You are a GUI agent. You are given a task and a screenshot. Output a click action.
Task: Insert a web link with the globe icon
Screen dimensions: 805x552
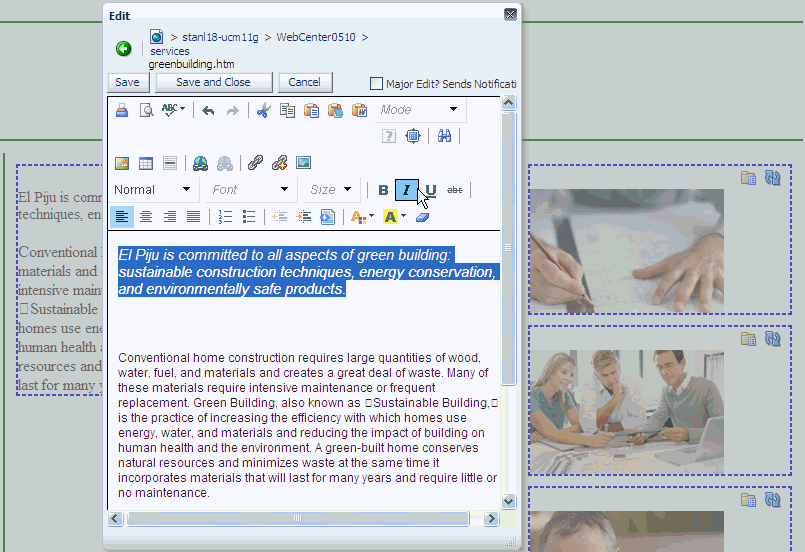200,163
